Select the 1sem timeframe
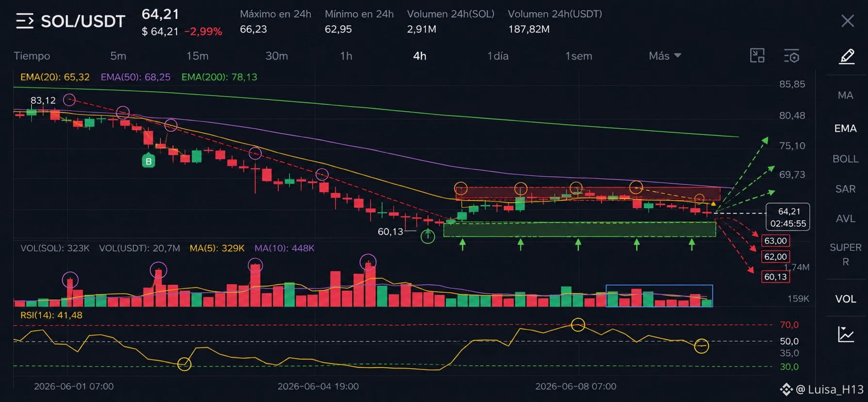This screenshot has height=402, width=868. (x=579, y=56)
